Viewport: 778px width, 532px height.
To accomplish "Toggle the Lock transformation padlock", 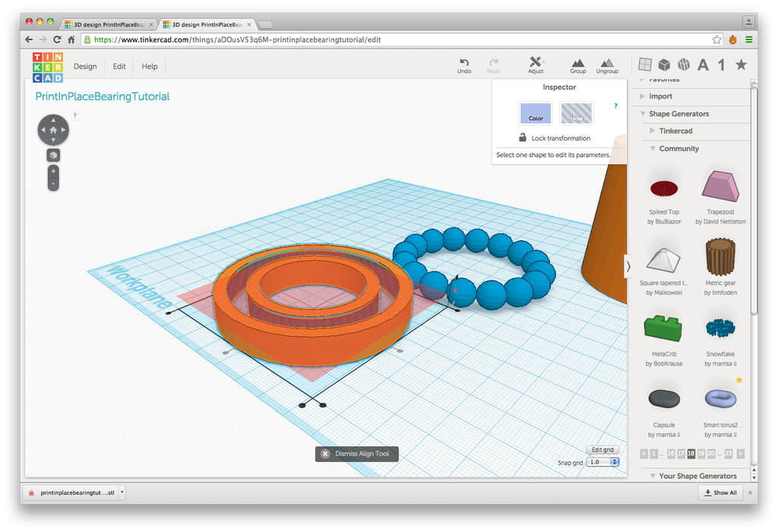I will pos(523,138).
